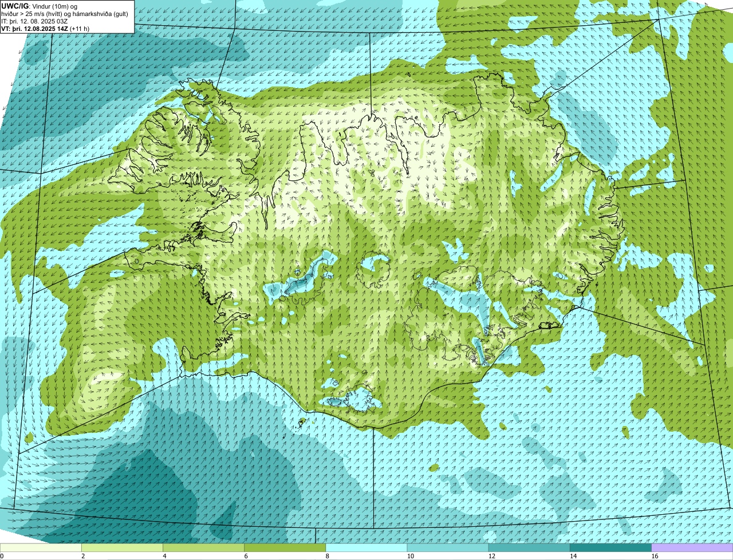Click the legend label '0'

pyautogui.click(x=2, y=556)
